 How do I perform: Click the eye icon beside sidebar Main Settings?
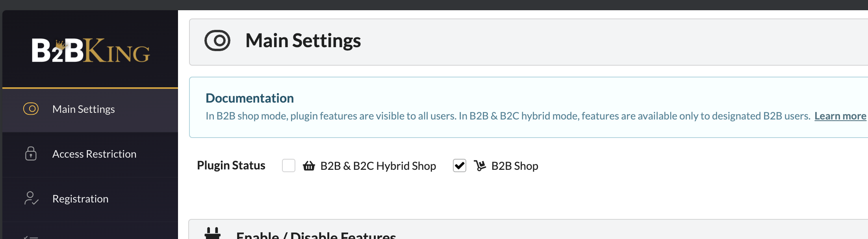[31, 109]
